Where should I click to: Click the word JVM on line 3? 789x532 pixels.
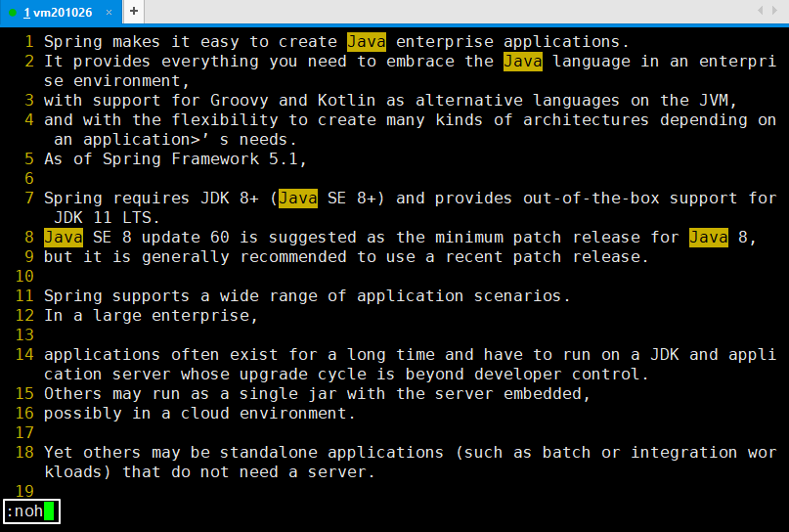pos(714,101)
